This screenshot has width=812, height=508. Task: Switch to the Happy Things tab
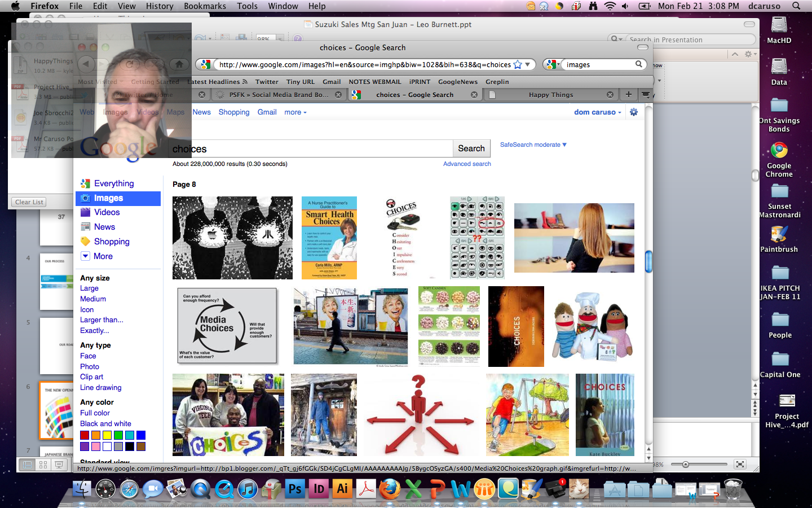550,95
